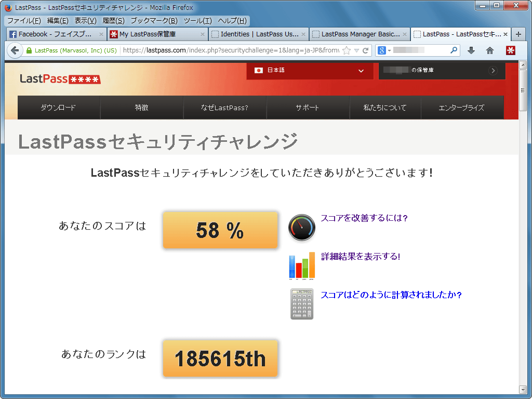Image resolution: width=532 pixels, height=399 pixels.
Task: Switch to Facebook tab
Action: coord(57,34)
